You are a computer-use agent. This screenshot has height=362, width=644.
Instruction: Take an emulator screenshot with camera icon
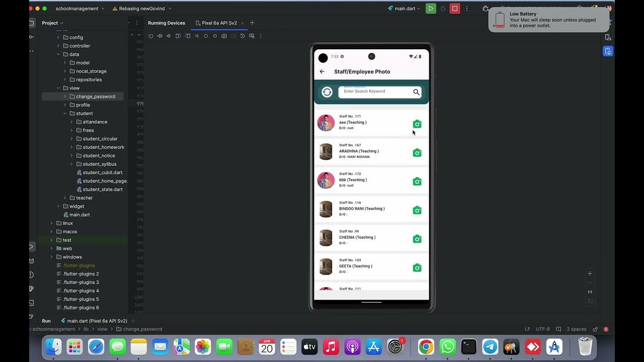[x=224, y=36]
